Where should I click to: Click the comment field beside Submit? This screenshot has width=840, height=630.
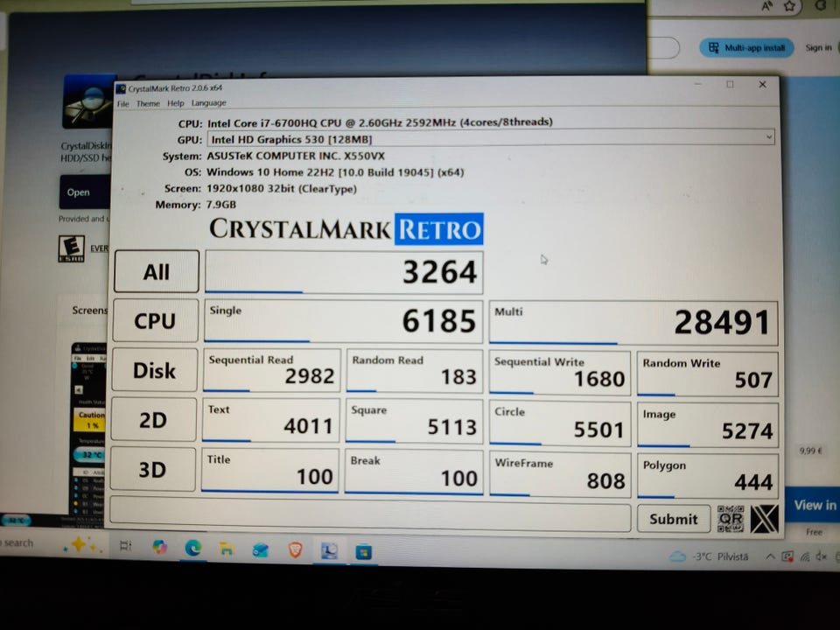369,514
